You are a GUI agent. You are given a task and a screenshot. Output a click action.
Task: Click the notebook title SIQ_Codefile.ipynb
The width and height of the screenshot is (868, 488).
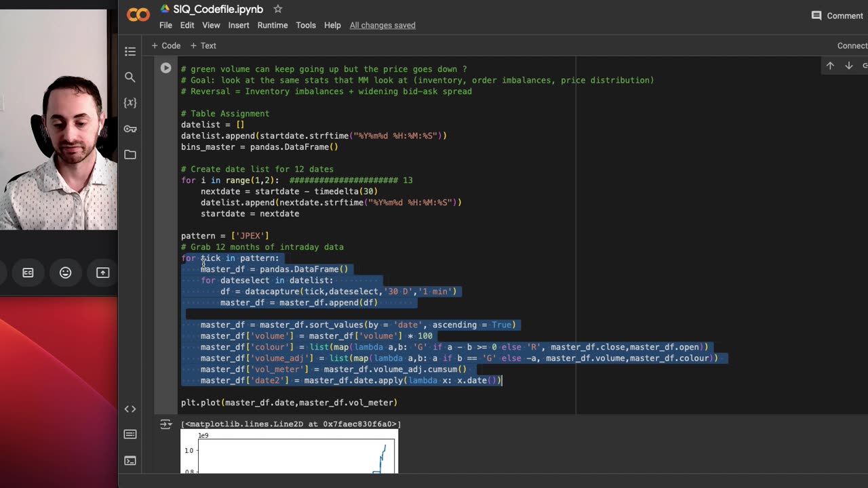point(218,9)
